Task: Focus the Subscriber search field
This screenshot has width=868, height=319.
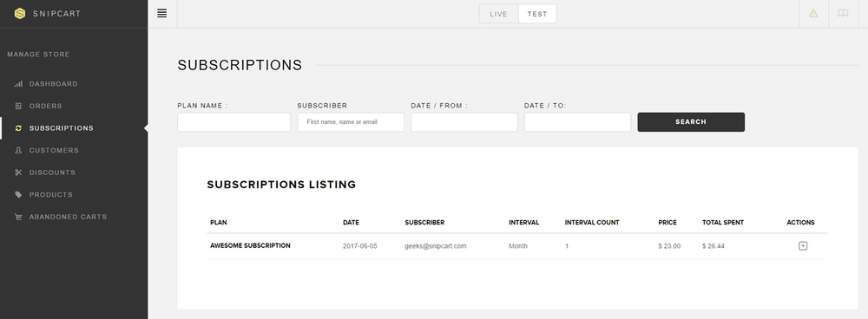Action: 351,122
